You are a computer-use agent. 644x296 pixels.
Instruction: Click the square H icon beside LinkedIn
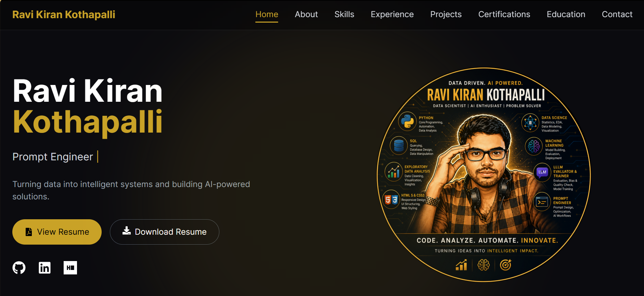[70, 268]
